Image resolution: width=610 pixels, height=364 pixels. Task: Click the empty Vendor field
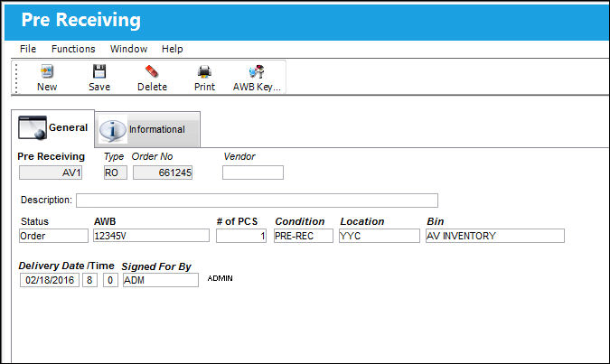tap(253, 173)
